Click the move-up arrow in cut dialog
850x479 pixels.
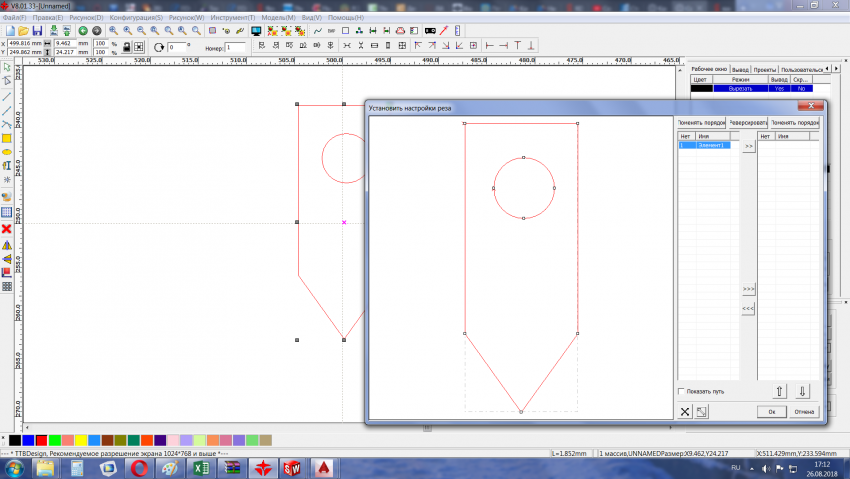point(780,391)
